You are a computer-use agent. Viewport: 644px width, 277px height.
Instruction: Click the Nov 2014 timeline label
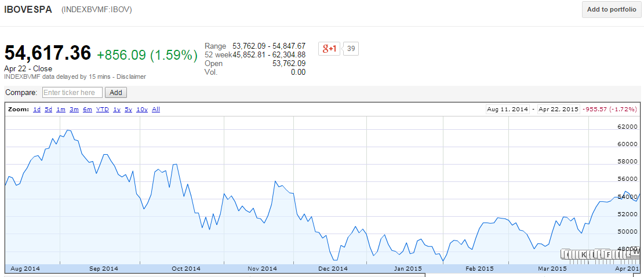263,269
